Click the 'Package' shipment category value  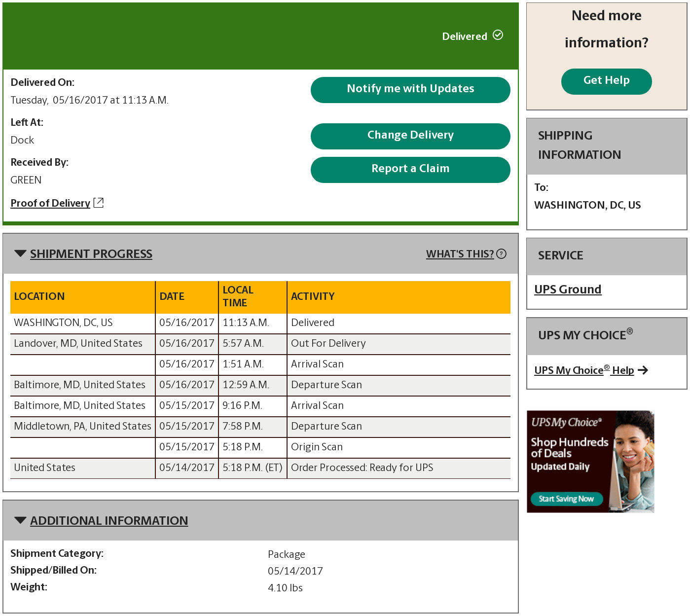click(286, 554)
